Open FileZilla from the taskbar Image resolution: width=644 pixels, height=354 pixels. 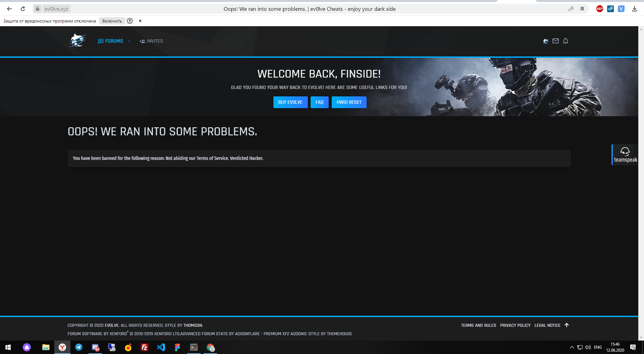(x=145, y=347)
